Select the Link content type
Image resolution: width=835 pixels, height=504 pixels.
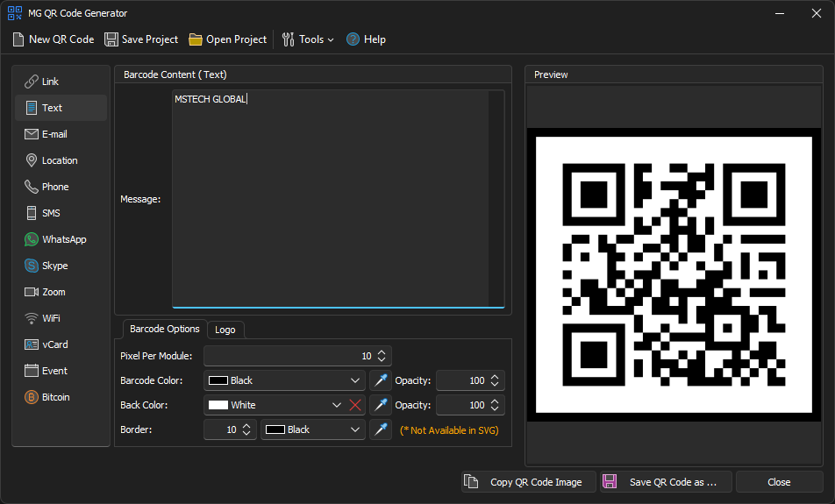pyautogui.click(x=61, y=82)
